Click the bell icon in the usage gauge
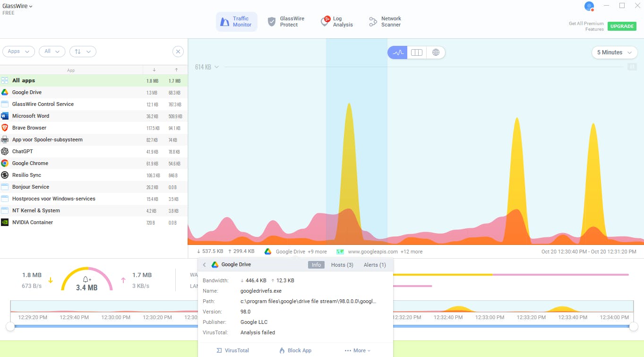The image size is (644, 357). [87, 279]
